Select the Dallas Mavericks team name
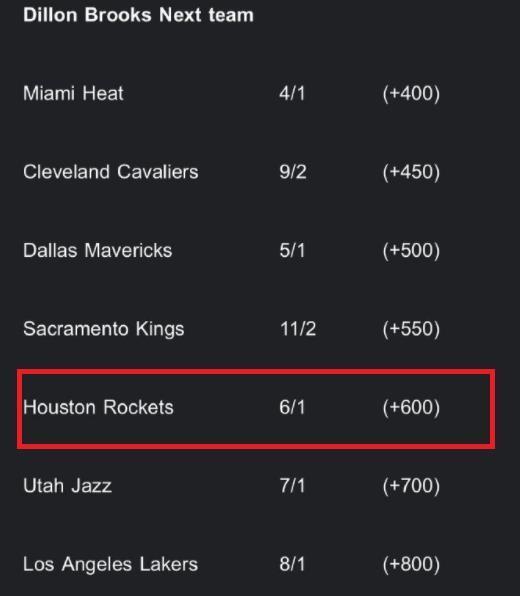This screenshot has height=596, width=520. 98,250
